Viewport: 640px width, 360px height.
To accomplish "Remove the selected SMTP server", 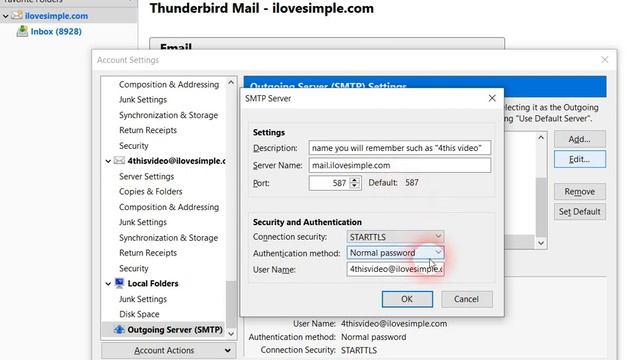I will (x=580, y=191).
